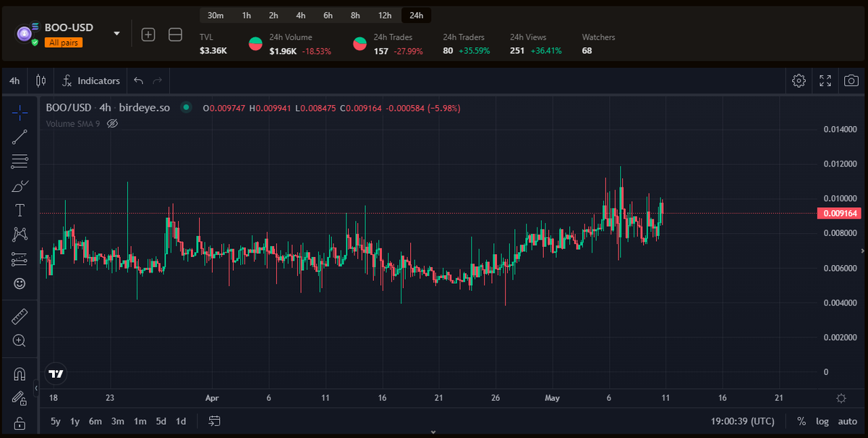
Task: Set the chart range to 1y
Action: [75, 421]
